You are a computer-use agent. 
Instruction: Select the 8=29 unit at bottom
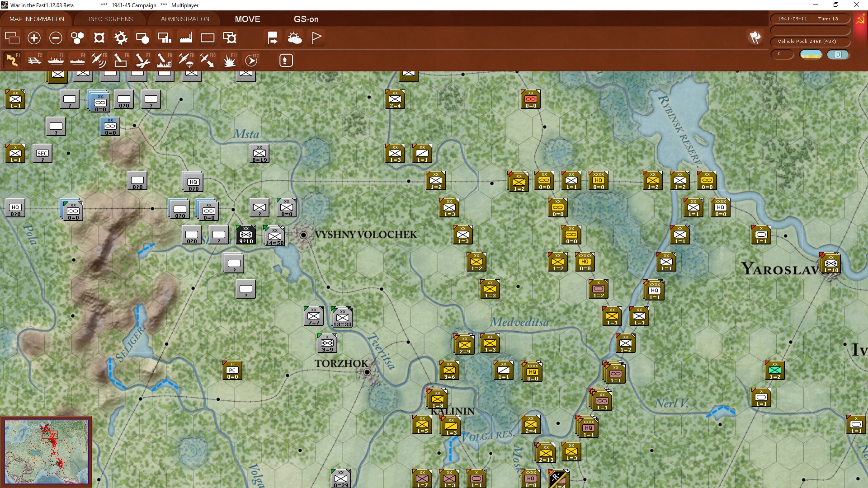pos(341,479)
